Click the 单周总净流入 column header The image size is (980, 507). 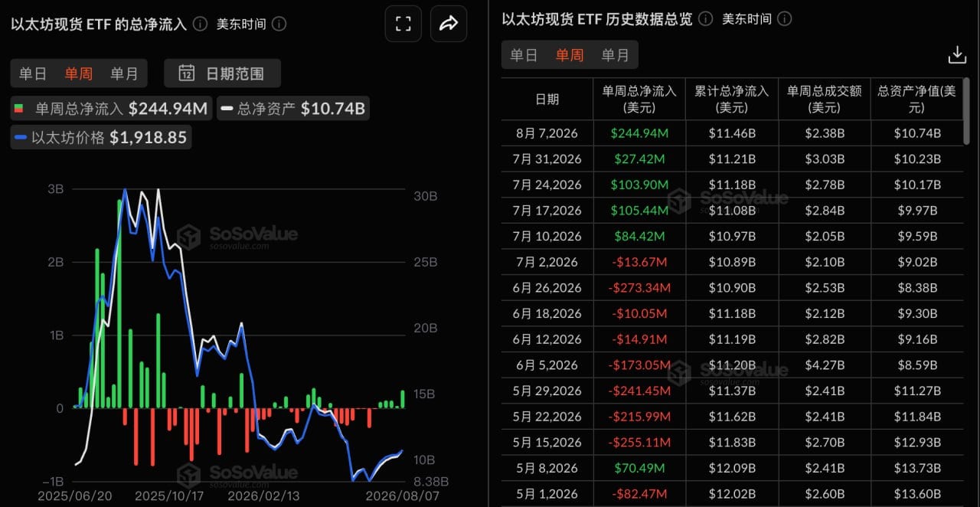tap(639, 99)
